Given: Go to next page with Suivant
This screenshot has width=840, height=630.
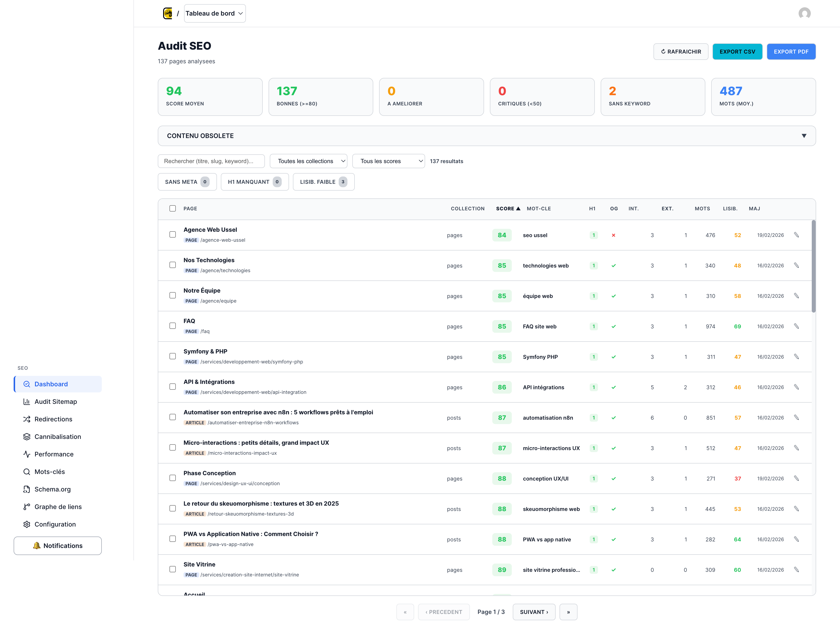Looking at the screenshot, I should tap(534, 612).
